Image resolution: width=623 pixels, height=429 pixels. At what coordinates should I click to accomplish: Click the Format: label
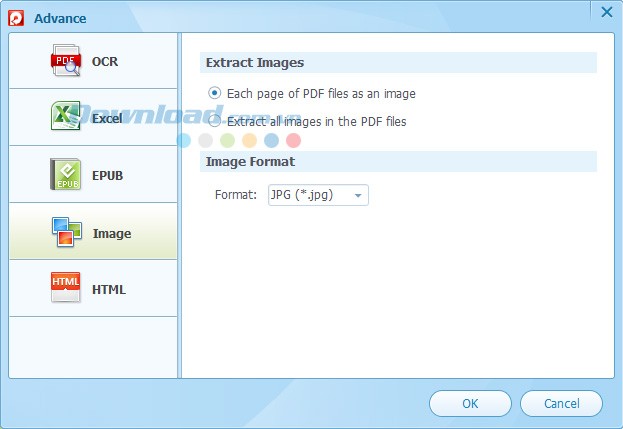[236, 195]
